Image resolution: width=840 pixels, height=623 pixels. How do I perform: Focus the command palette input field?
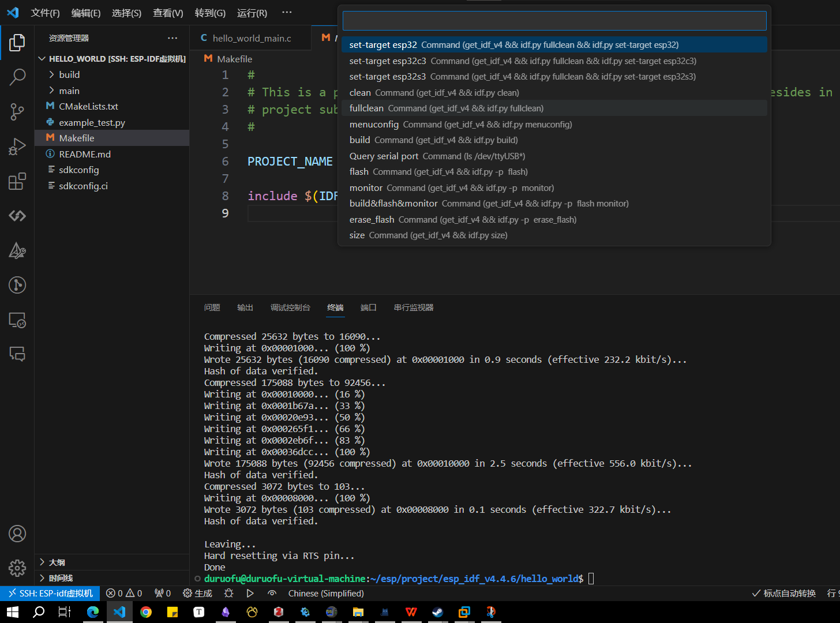(x=554, y=21)
